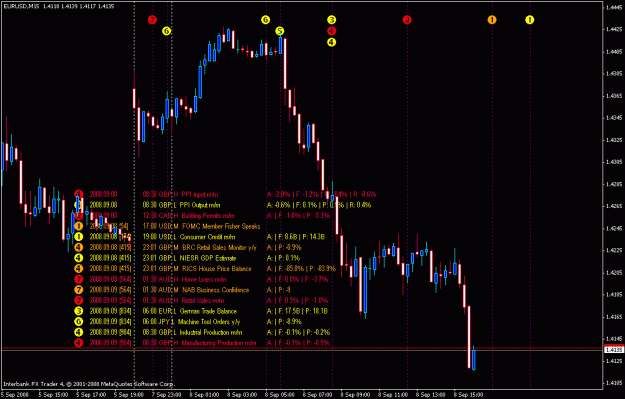Click the '5 Sep 15:00' time axis label

[x=53, y=395]
